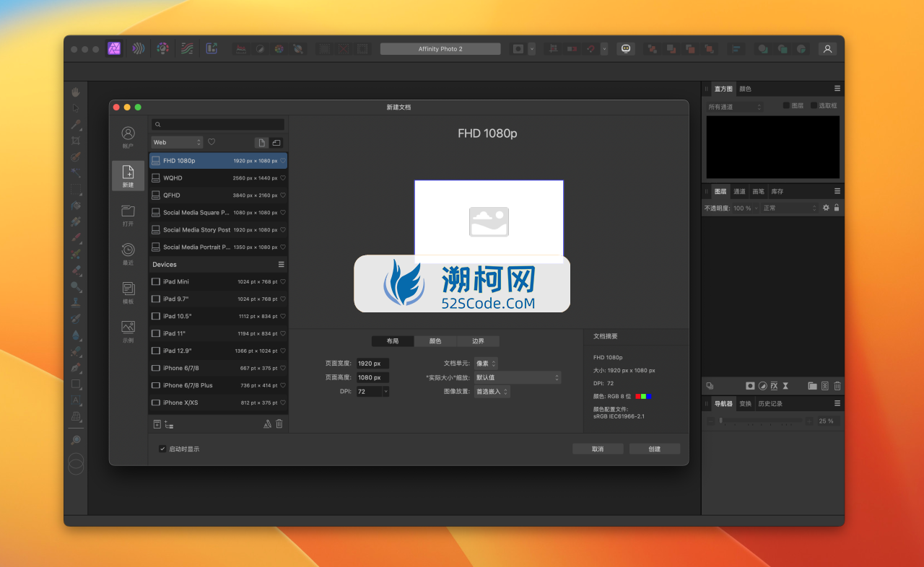Select the 新建 new document sidebar item
924x567 pixels.
(128, 176)
